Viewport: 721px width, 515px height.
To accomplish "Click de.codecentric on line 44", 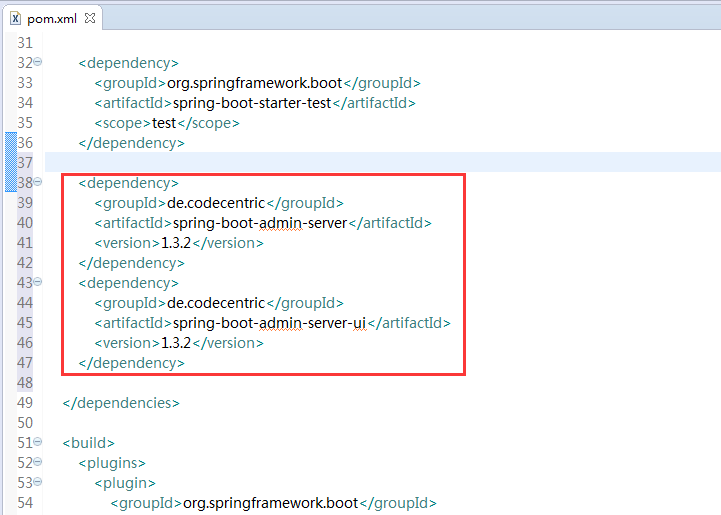I will [x=216, y=303].
